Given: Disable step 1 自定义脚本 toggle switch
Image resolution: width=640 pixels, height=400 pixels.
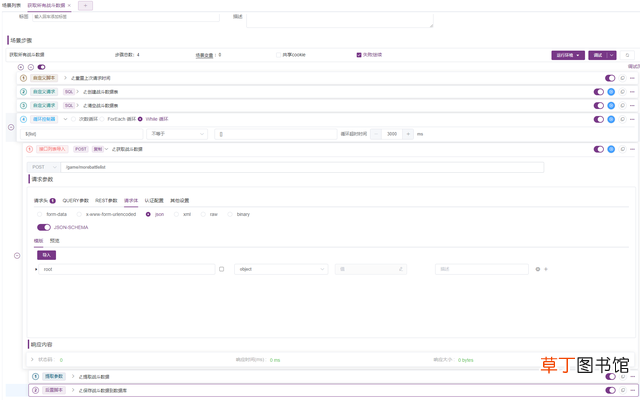Looking at the screenshot, I should (610, 78).
